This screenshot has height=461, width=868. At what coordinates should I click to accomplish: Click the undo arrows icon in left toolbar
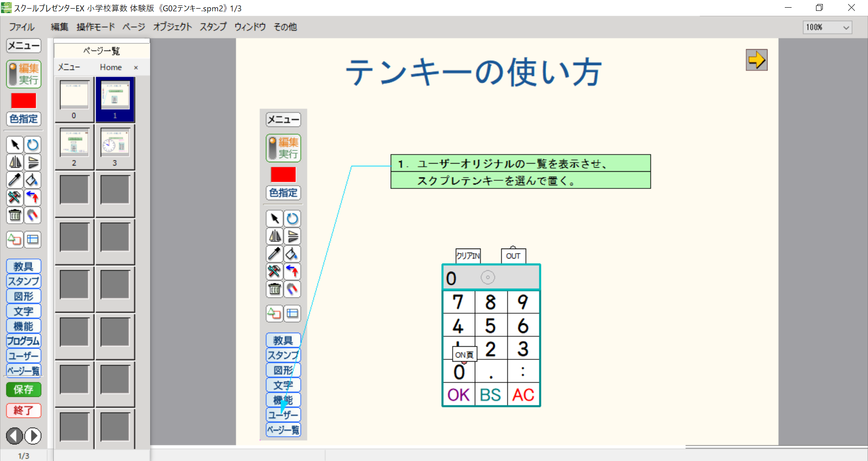(x=33, y=198)
